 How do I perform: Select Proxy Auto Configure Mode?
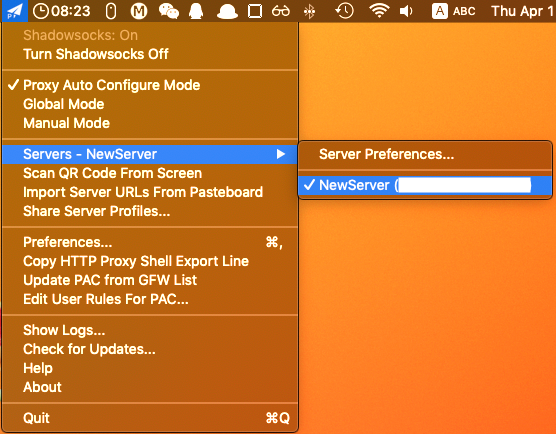coord(150,85)
